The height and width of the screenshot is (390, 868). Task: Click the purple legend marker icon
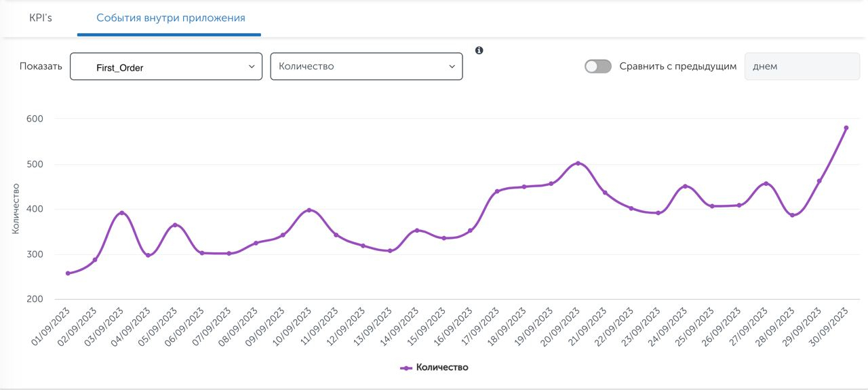(x=406, y=368)
